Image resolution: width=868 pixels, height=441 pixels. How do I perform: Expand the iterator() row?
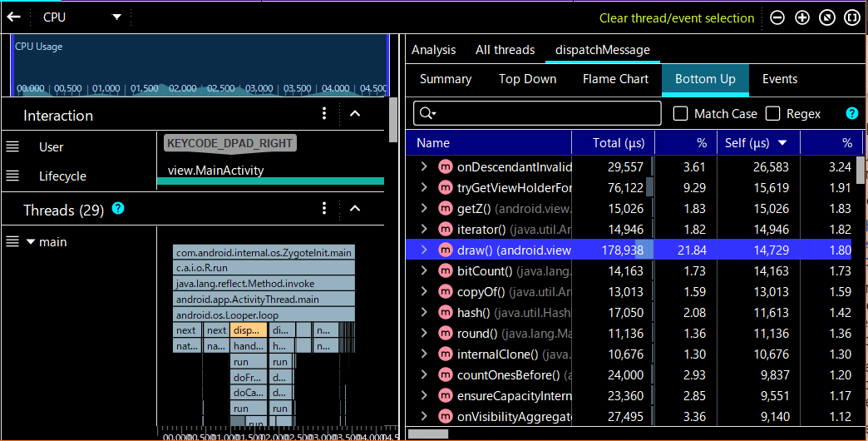(x=424, y=230)
